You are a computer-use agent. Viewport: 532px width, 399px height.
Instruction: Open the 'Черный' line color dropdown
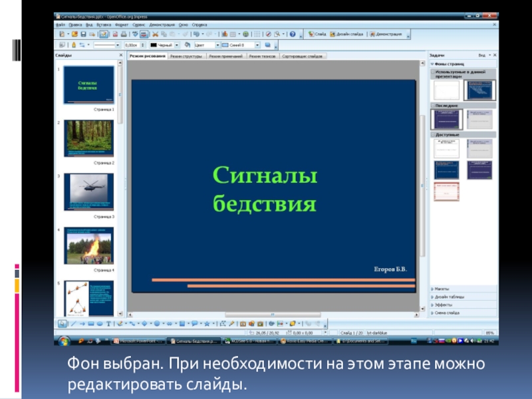coord(178,45)
